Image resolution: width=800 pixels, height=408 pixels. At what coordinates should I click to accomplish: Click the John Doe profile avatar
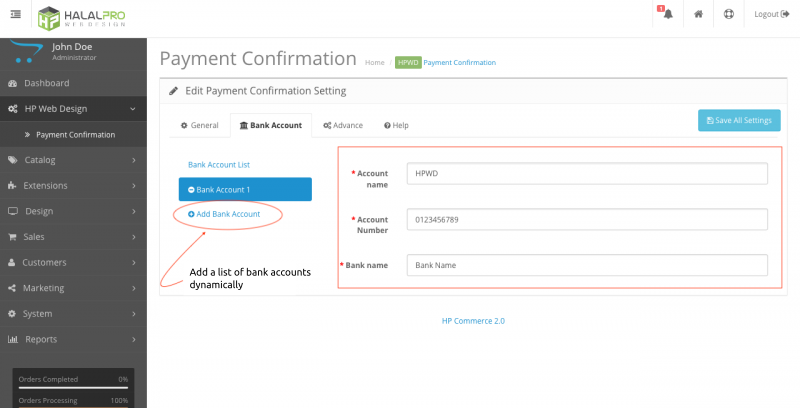pos(28,52)
